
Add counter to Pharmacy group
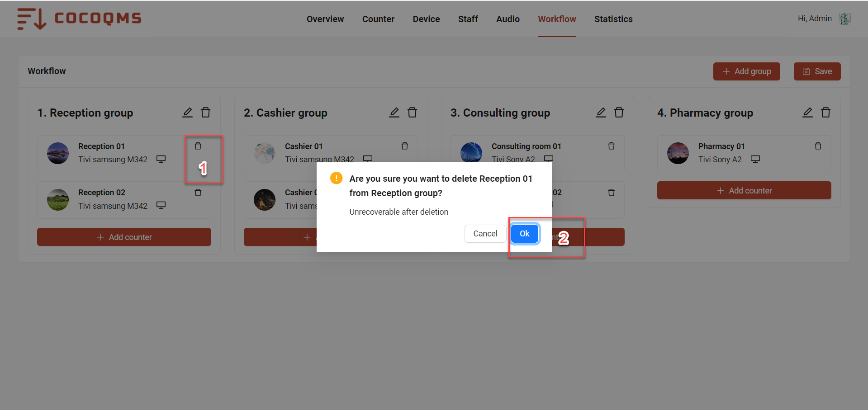tap(744, 191)
